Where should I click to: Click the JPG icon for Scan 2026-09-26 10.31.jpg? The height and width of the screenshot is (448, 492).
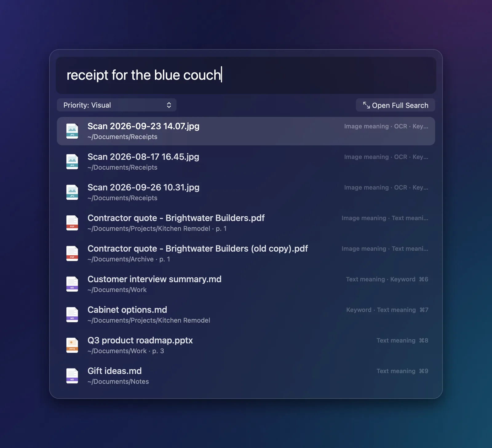[72, 192]
